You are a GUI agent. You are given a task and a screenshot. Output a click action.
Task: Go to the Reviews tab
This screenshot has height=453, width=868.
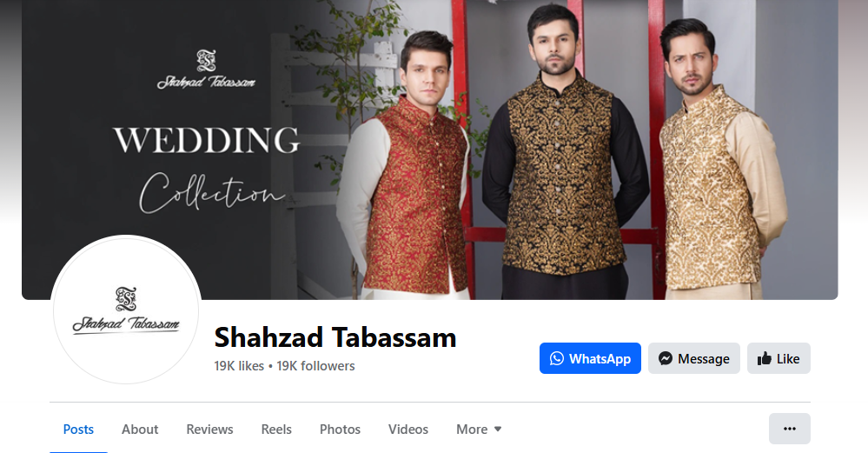pyautogui.click(x=209, y=430)
